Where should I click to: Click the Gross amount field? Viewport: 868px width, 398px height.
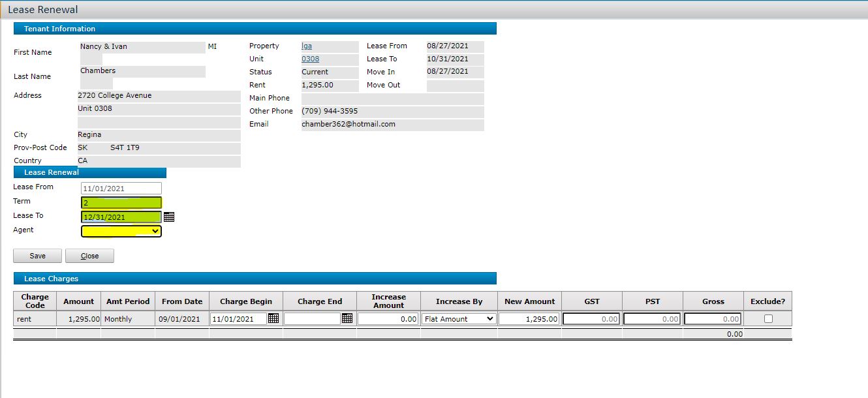(x=713, y=318)
